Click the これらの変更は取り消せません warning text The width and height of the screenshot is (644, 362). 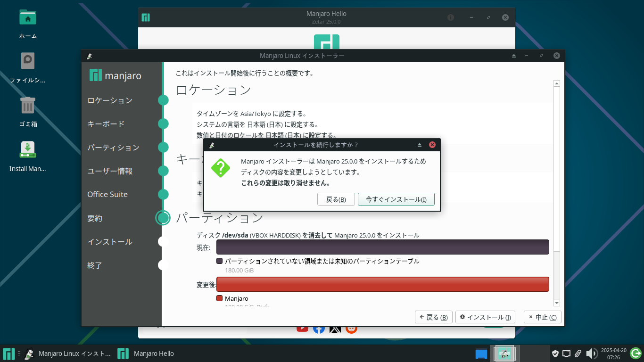point(285,183)
